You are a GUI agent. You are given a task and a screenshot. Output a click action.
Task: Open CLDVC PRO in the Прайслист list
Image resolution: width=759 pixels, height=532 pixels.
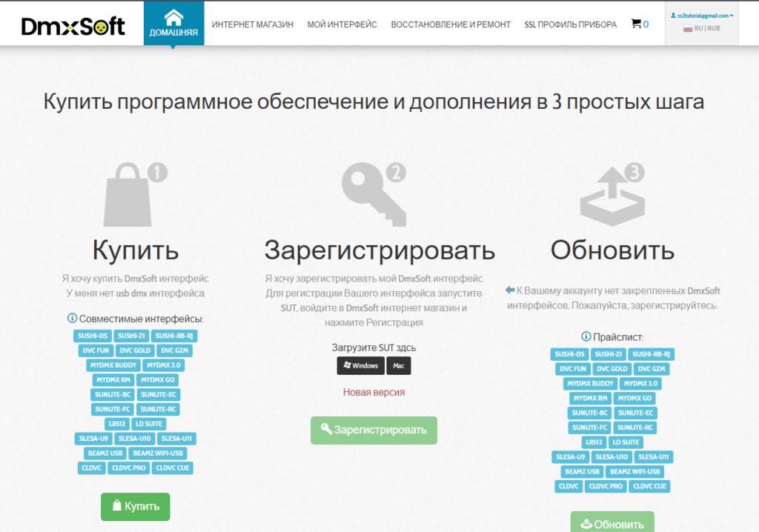[x=606, y=486]
